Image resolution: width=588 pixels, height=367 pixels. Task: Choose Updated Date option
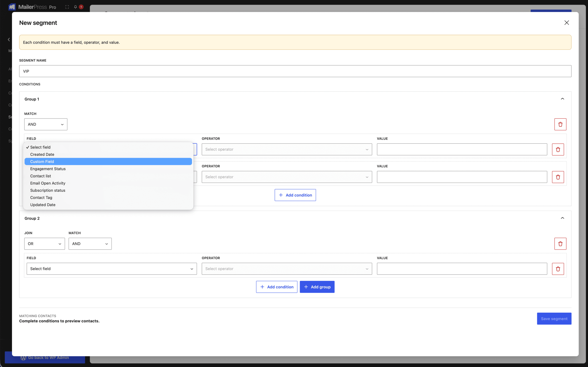(108, 205)
